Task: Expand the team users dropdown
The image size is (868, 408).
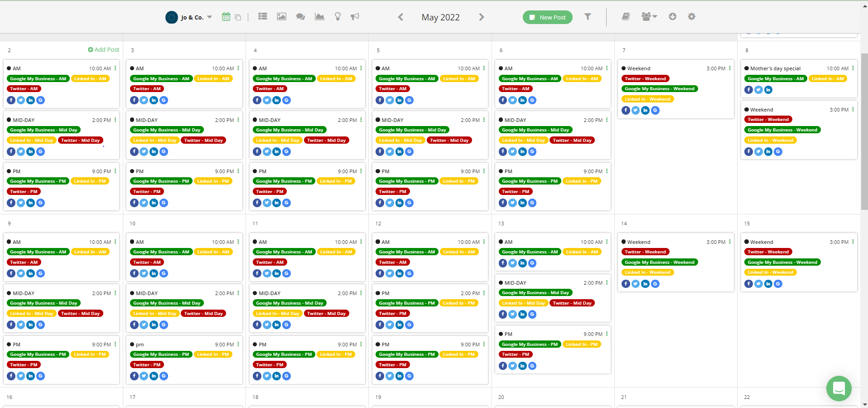Action: tap(649, 17)
